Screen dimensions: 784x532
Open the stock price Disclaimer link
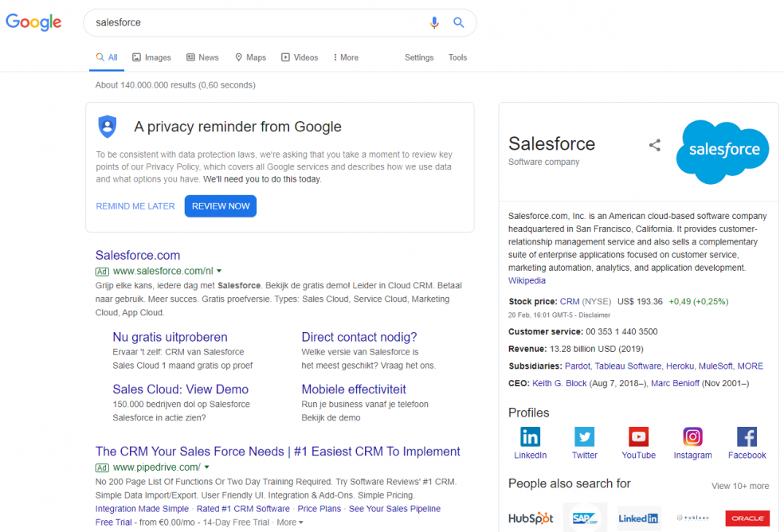pos(594,315)
